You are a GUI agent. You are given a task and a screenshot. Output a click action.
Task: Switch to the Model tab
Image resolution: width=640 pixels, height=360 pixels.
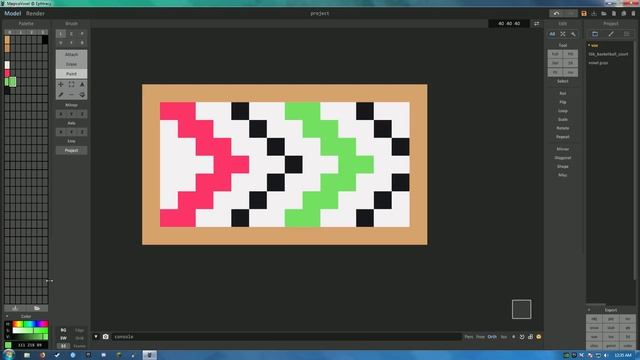pos(13,13)
